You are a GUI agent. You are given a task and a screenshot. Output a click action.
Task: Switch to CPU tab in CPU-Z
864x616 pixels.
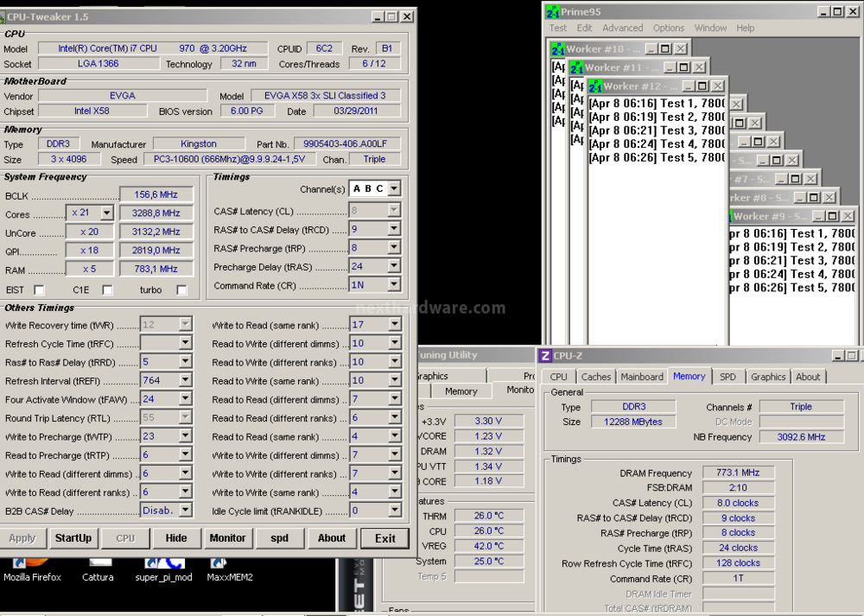[x=558, y=377]
